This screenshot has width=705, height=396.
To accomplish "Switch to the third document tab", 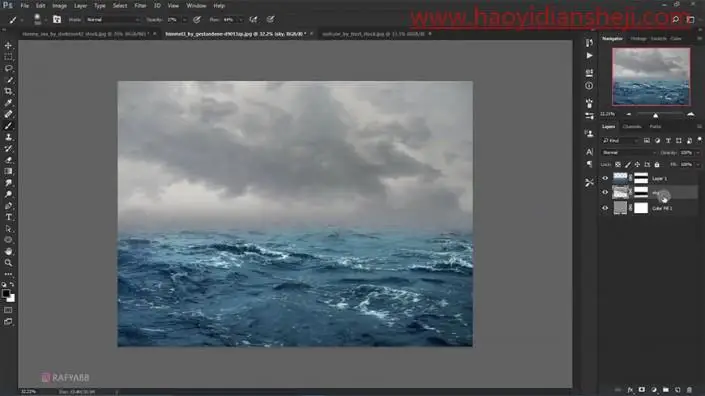I will [x=373, y=34].
